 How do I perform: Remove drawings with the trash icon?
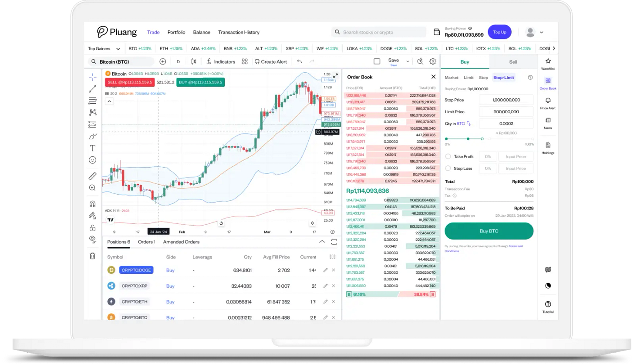(92, 256)
